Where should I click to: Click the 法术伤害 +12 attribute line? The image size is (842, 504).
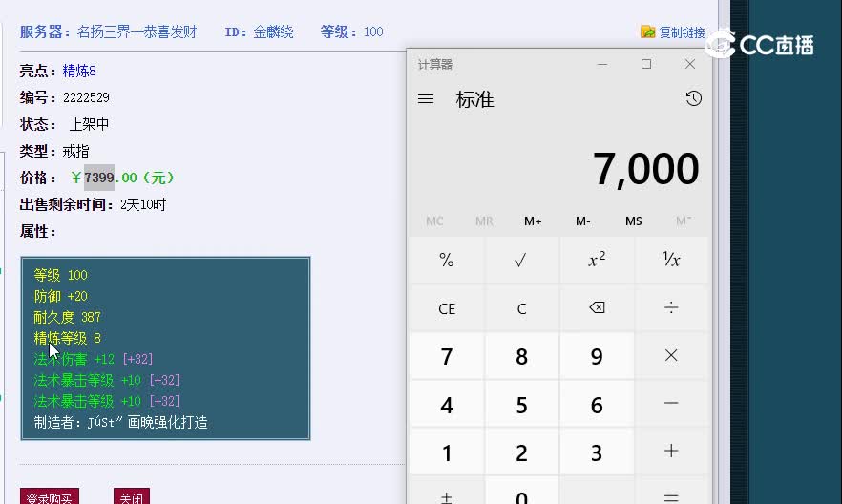(x=94, y=359)
